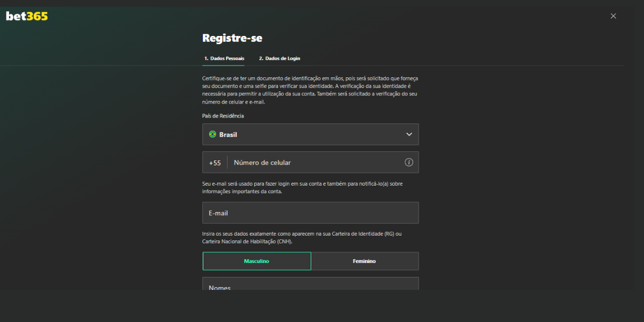Click the bet365 logo

[27, 16]
